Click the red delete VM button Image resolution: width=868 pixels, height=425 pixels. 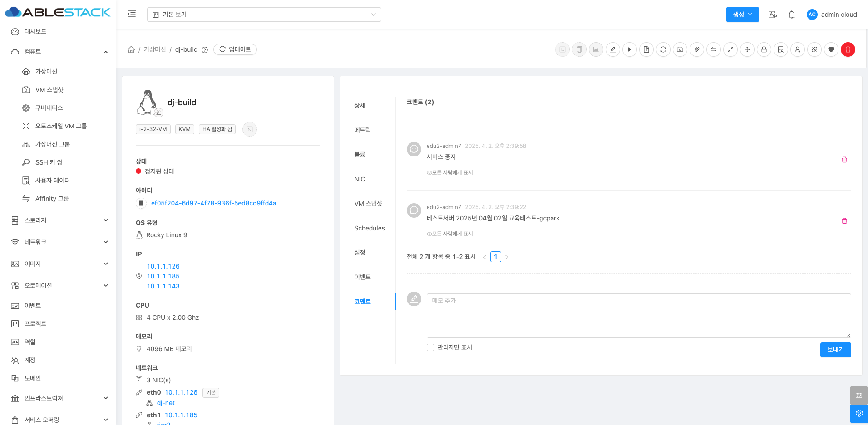point(848,49)
